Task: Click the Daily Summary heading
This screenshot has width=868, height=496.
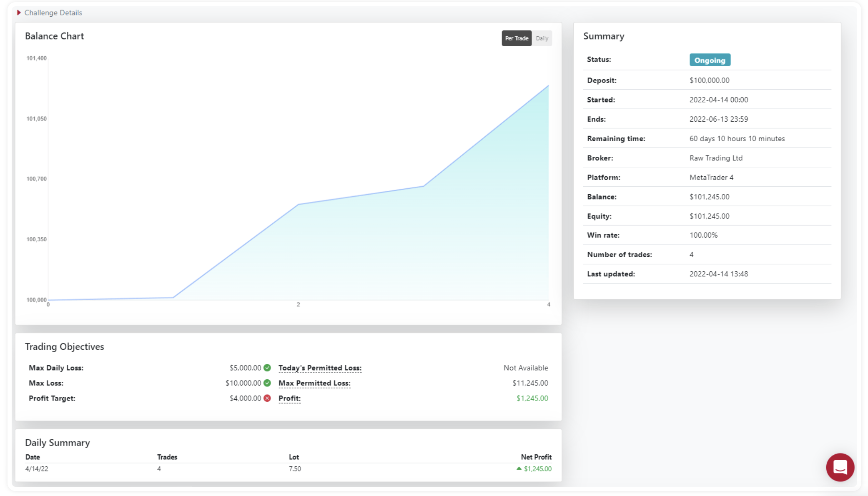Action: tap(57, 443)
